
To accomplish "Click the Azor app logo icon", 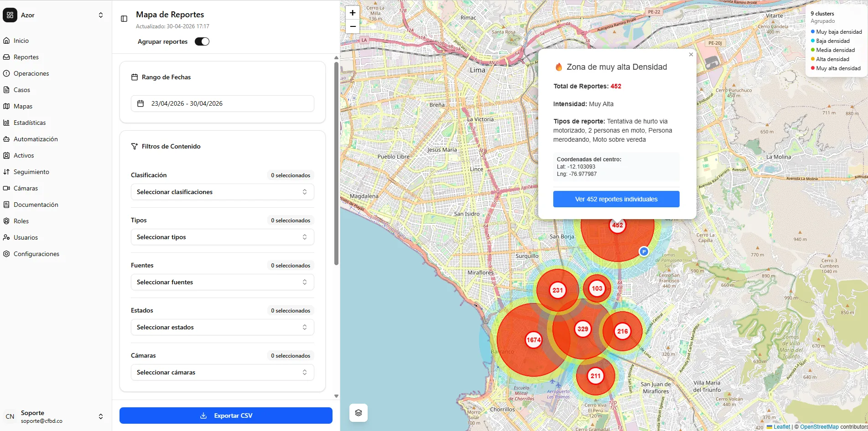I will pyautogui.click(x=10, y=15).
